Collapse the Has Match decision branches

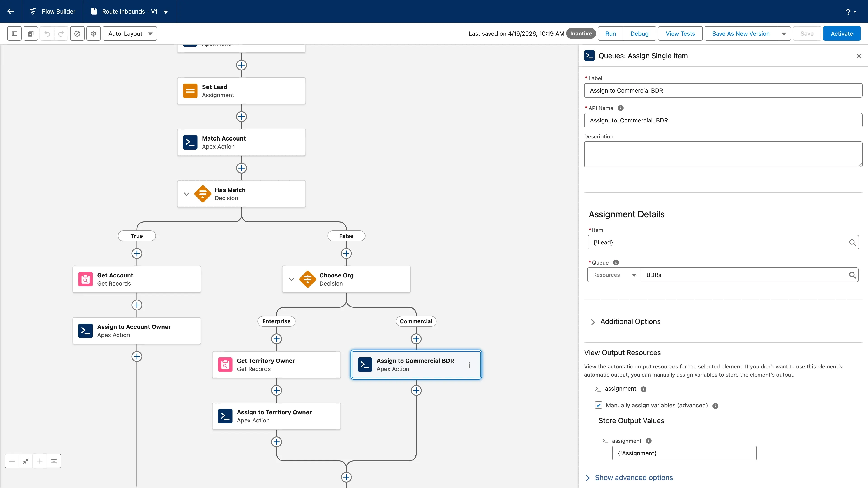[x=186, y=194]
